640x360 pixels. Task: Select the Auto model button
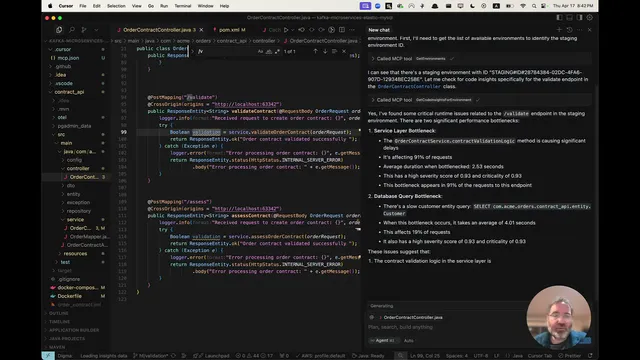tap(409, 340)
